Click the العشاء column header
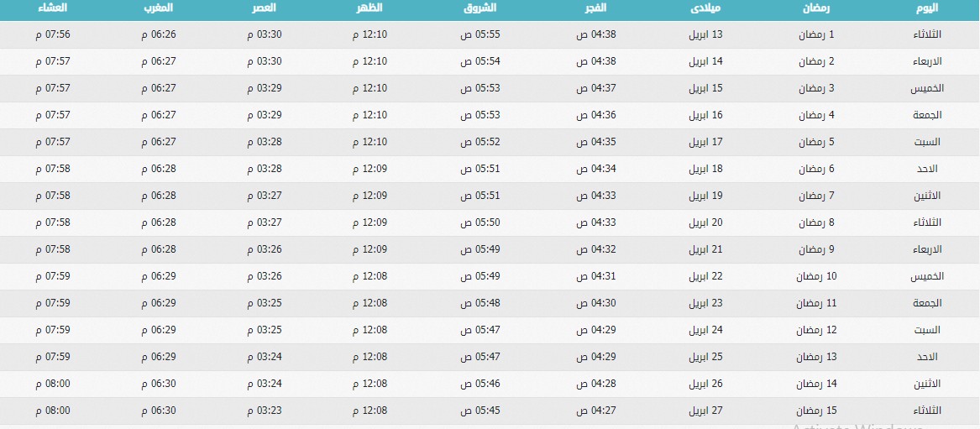 pos(53,8)
